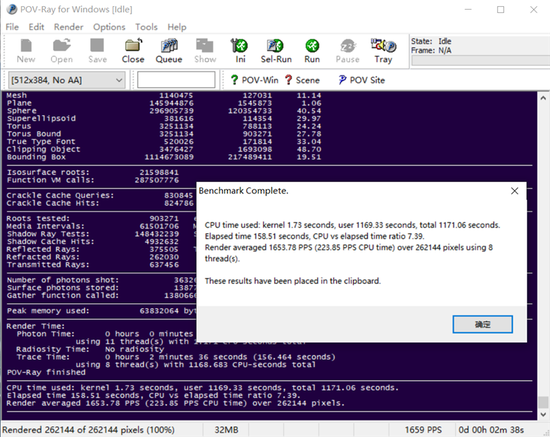Click the message pane scroll up arrow

[x=543, y=98]
